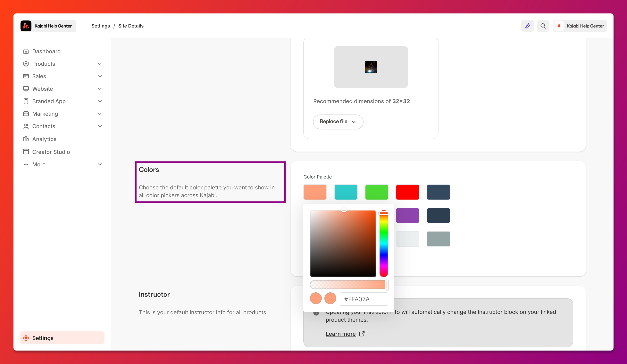Select the first-row slate blue swatch
Viewport: 627px width, 364px height.
pos(438,192)
